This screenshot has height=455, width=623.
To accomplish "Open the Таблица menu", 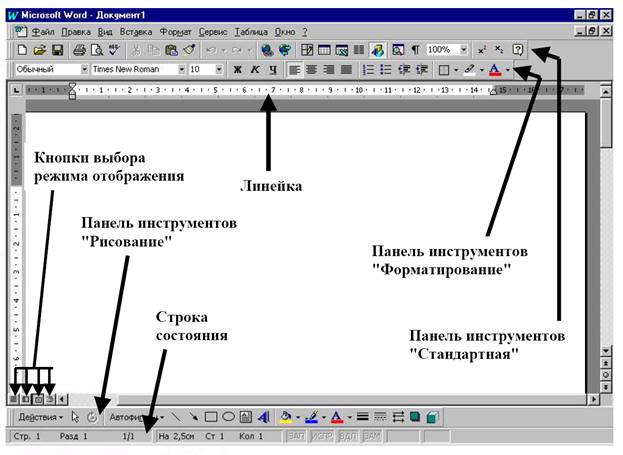I will 251,32.
